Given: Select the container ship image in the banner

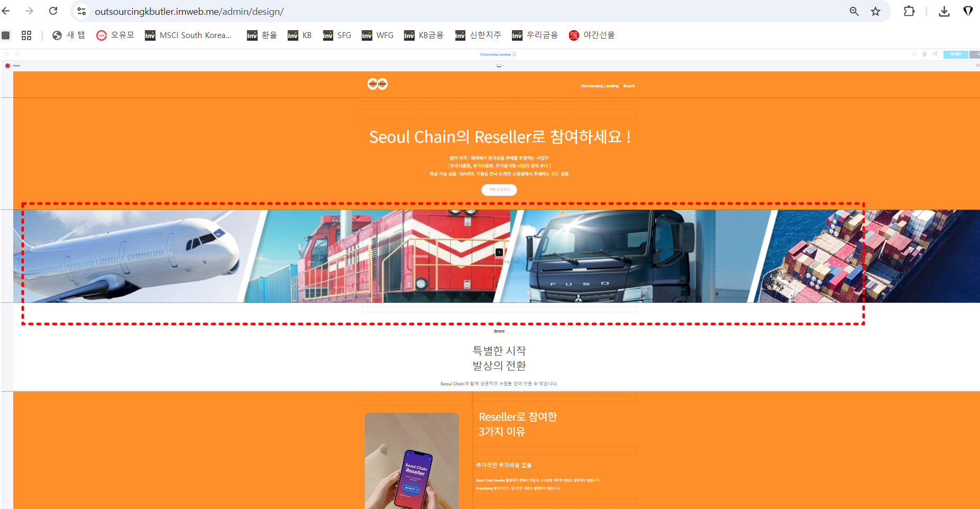Looking at the screenshot, I should 867,256.
